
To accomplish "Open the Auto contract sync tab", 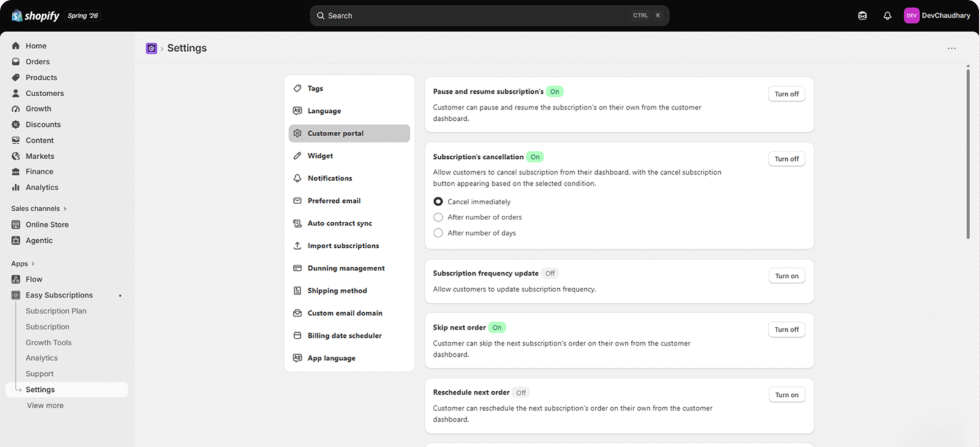I will coord(349,223).
